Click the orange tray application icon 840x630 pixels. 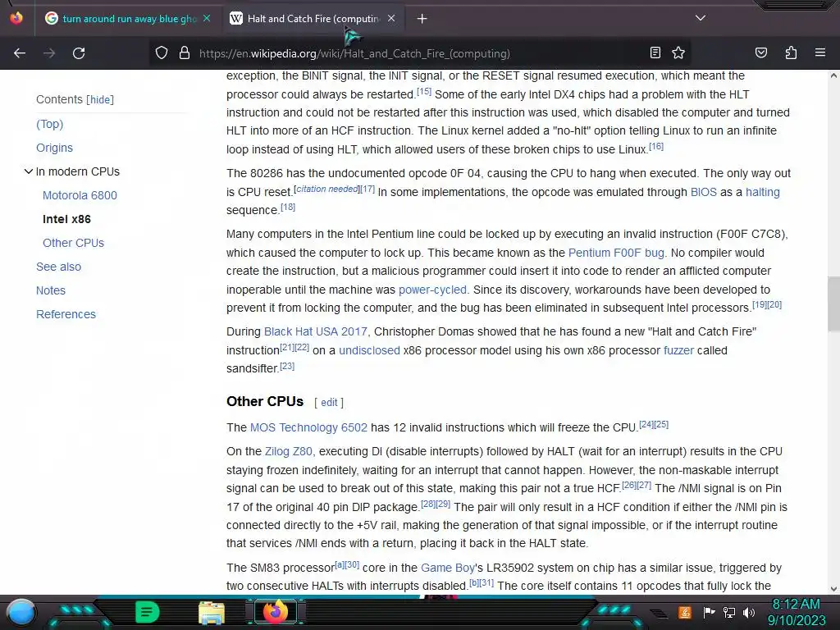coord(685,612)
